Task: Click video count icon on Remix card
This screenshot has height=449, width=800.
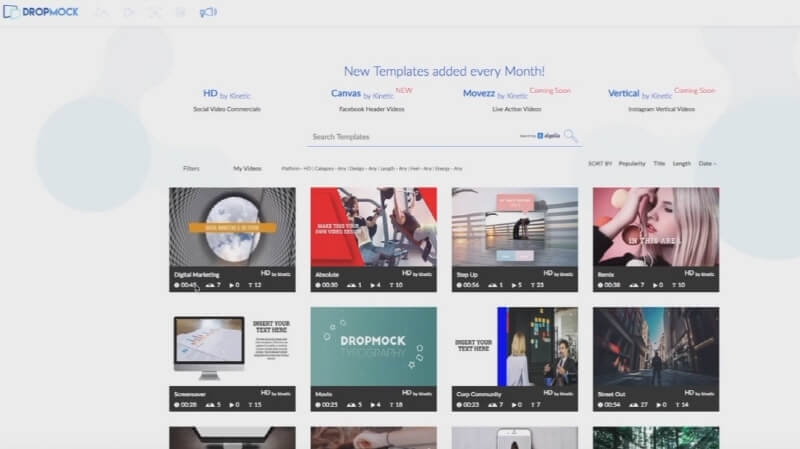Action: [x=656, y=285]
